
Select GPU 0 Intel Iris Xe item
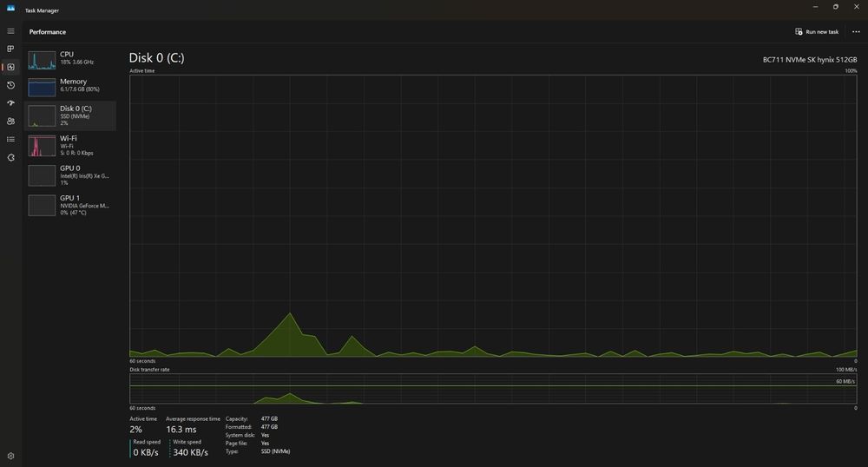[x=70, y=174]
